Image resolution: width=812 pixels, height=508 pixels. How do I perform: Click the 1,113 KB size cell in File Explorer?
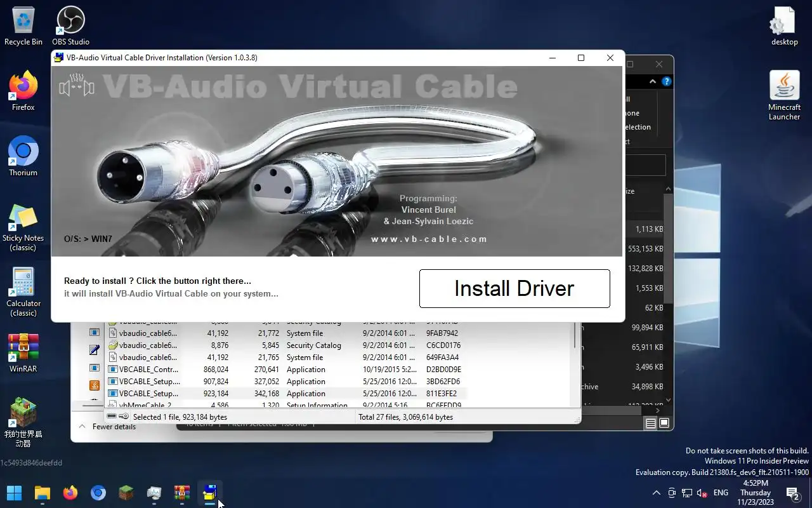pyautogui.click(x=649, y=229)
